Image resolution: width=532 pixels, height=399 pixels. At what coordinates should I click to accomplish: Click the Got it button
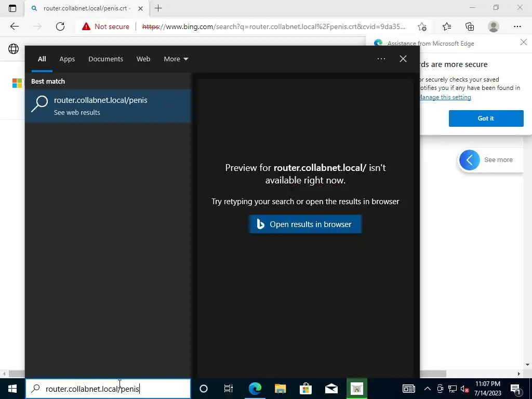pyautogui.click(x=486, y=118)
